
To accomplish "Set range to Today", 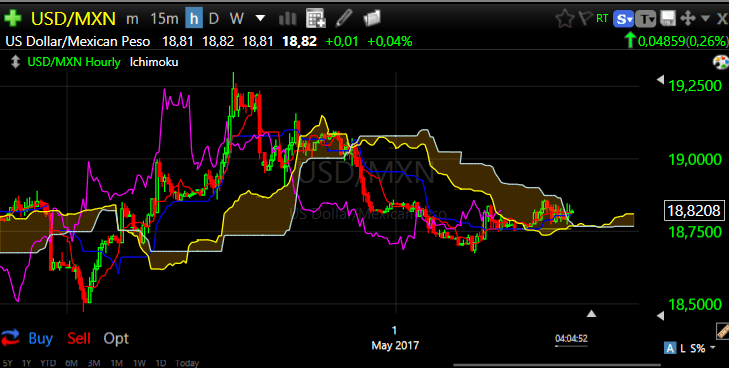I will 187,363.
